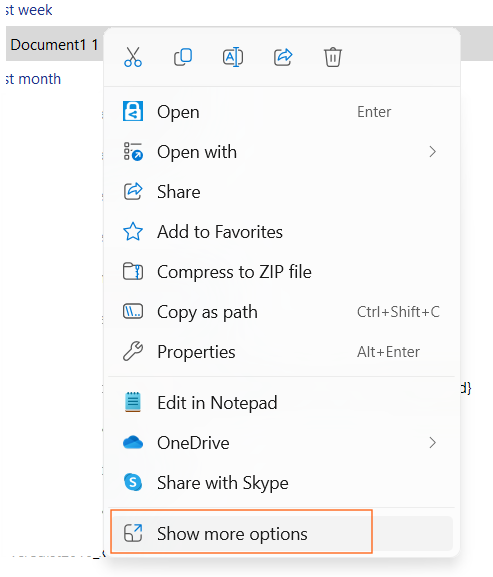Click the Rename icon in top row
This screenshot has width=493, height=577.
tap(233, 57)
